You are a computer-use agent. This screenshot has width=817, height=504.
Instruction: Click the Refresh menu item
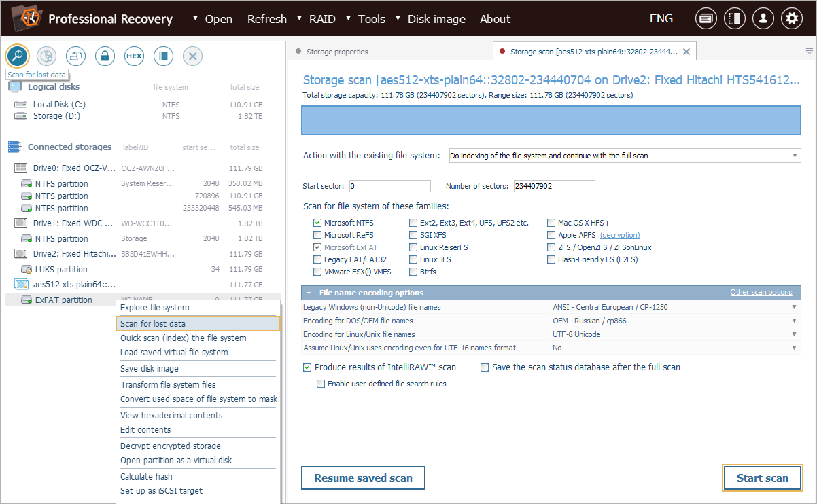tap(266, 19)
